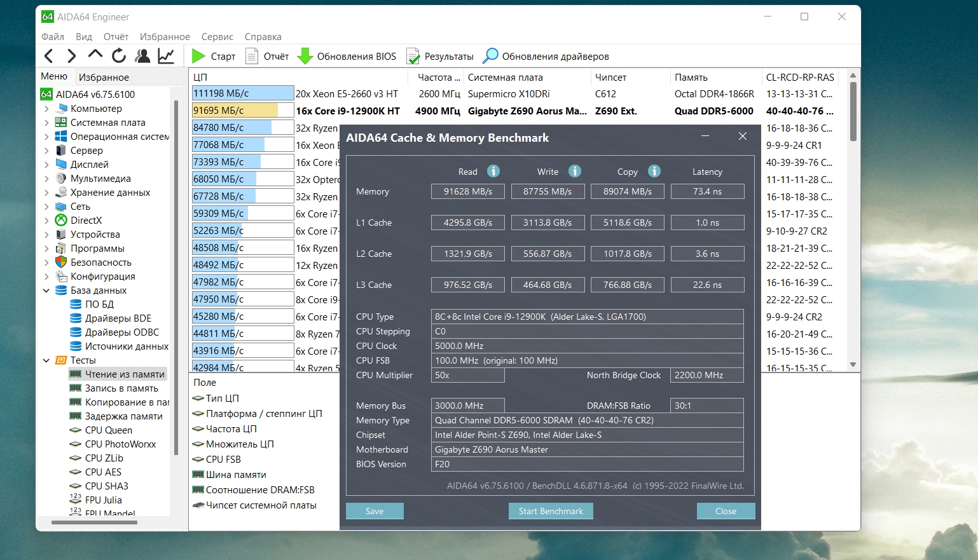Click the Memory Read value field

[x=468, y=191]
